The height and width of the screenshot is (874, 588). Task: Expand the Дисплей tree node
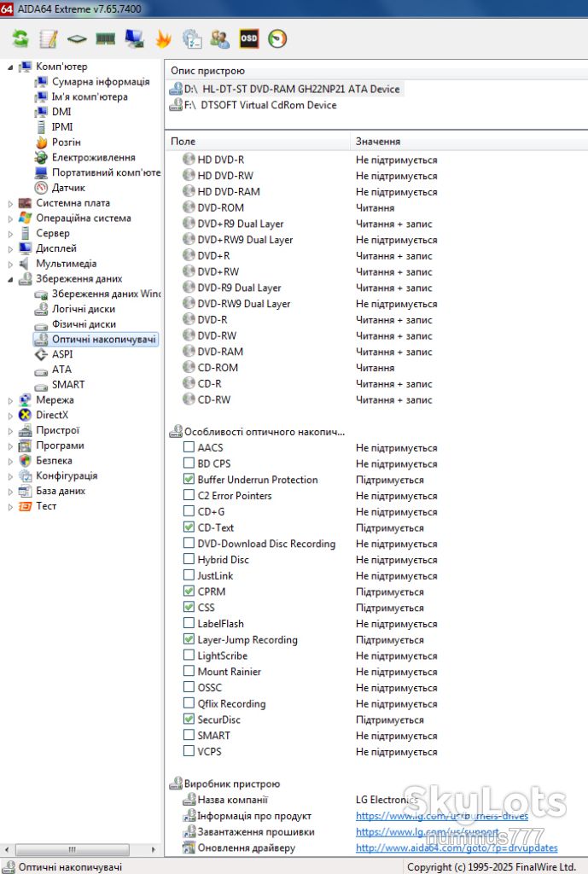(10, 248)
